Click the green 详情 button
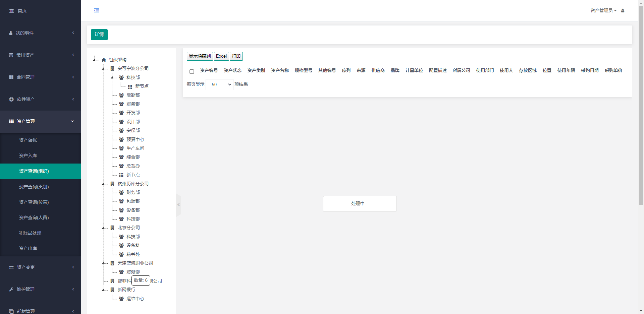644x314 pixels. [99, 35]
